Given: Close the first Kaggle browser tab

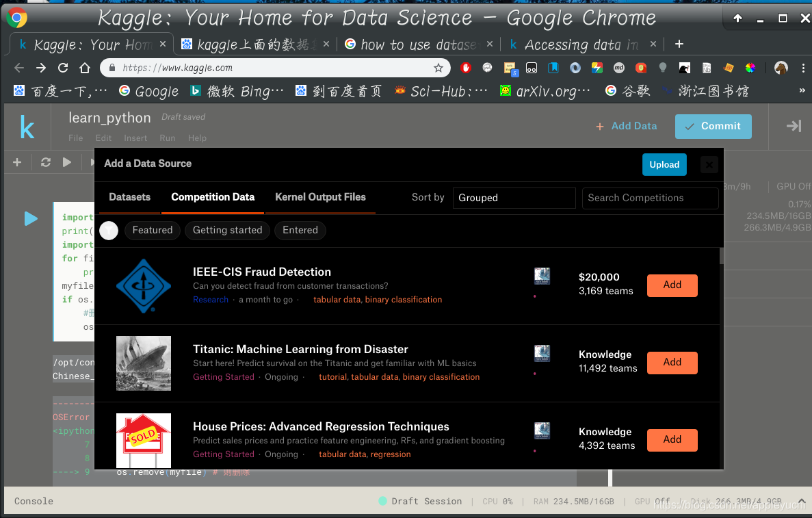Looking at the screenshot, I should (163, 44).
